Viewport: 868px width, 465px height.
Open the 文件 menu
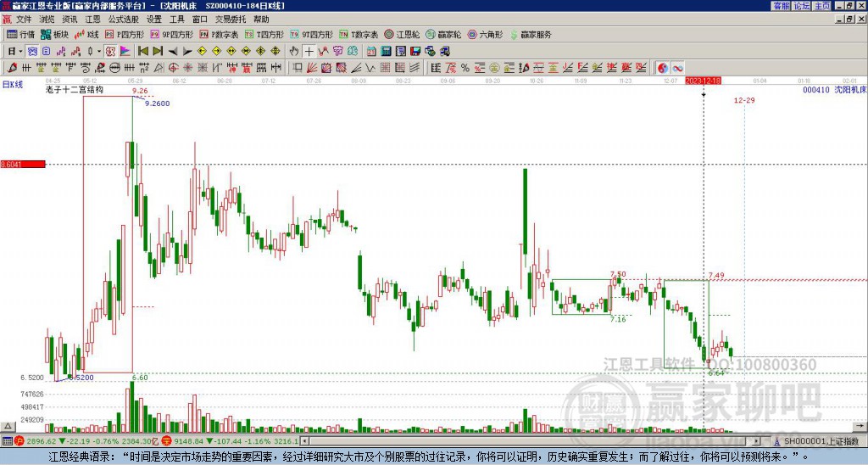coord(24,20)
